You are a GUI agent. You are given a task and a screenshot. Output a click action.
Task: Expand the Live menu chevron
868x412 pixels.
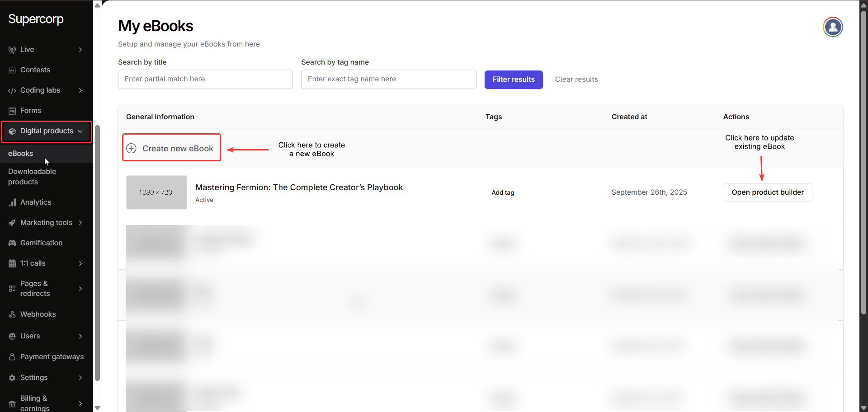(x=80, y=50)
